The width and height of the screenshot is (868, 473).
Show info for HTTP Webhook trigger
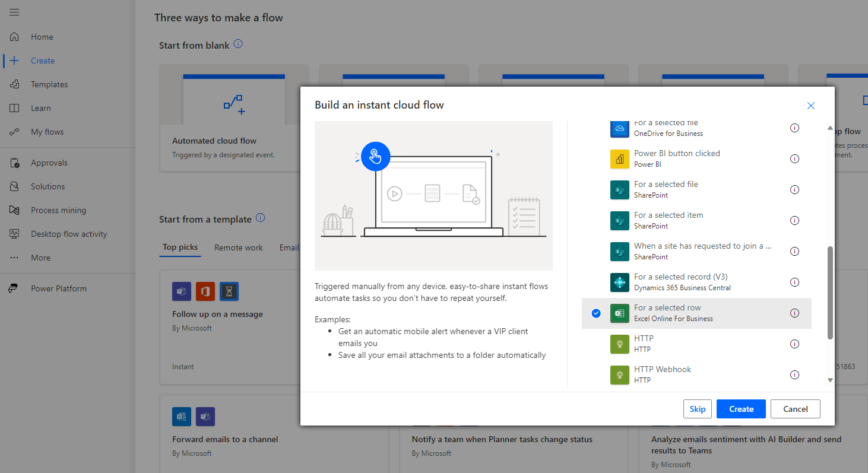point(794,375)
